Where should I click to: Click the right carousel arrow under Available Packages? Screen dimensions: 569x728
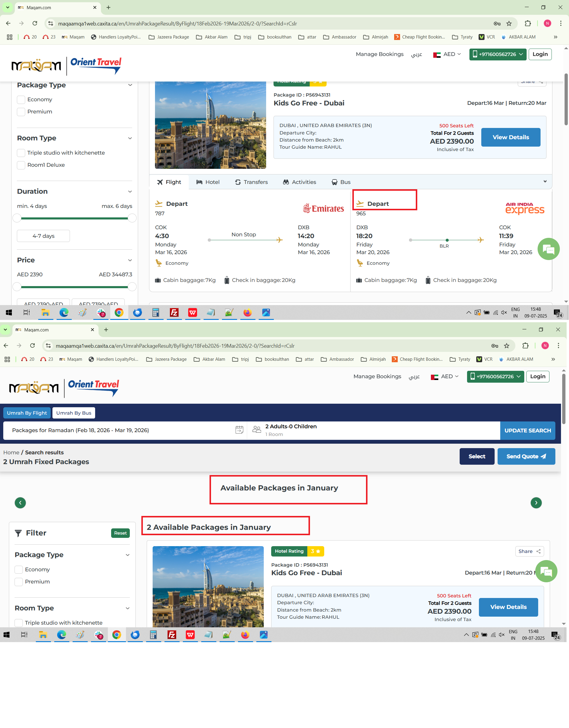click(x=536, y=502)
